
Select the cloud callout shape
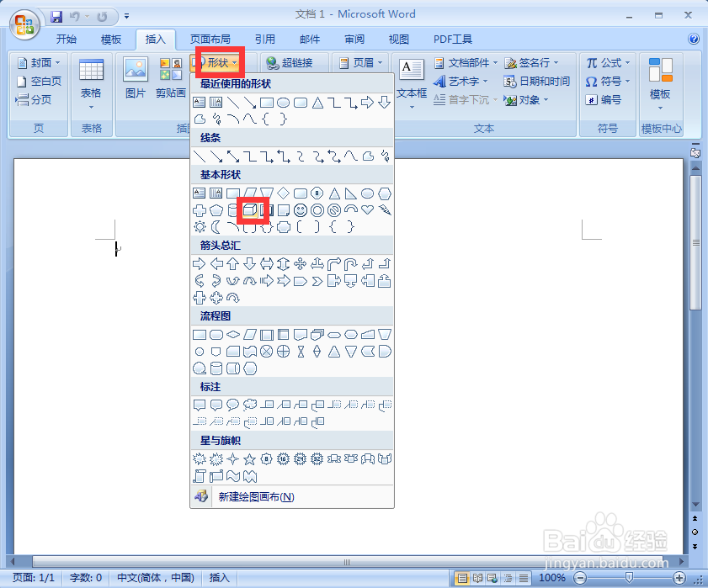(250, 405)
